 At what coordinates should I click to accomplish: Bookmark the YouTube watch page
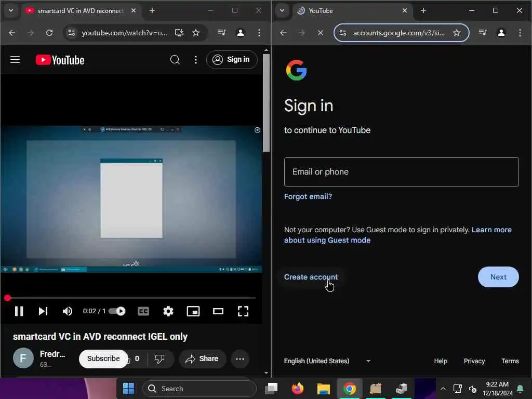pyautogui.click(x=196, y=33)
